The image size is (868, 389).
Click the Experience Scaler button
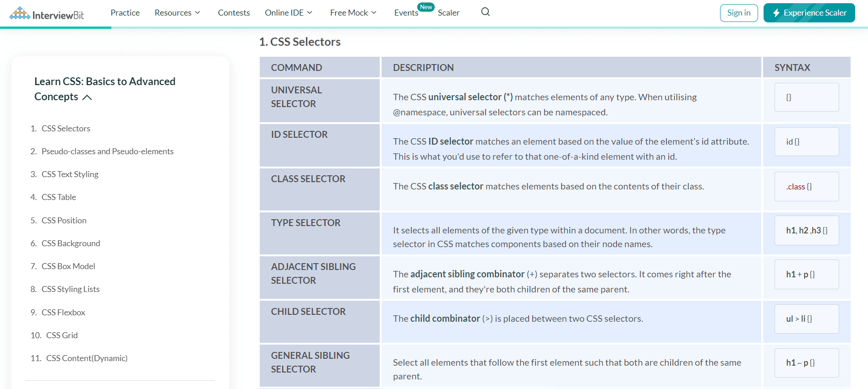point(809,13)
